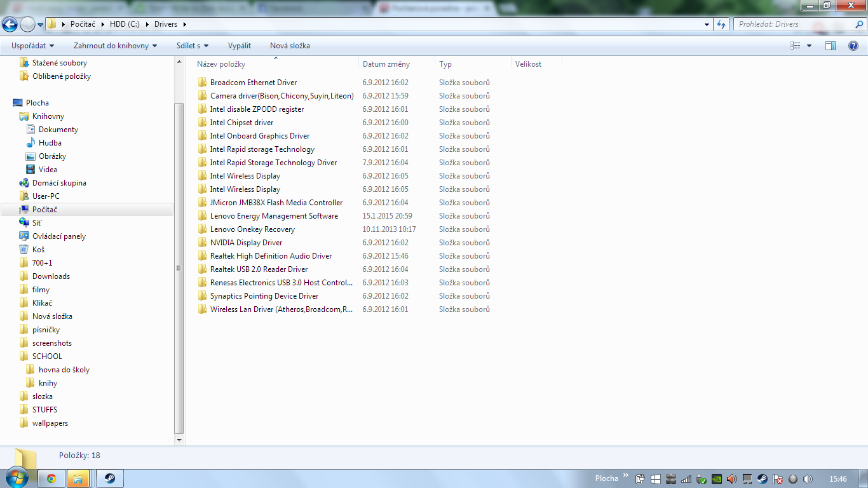The image size is (868, 488).
Task: Open the Hudba library
Action: coord(50,143)
